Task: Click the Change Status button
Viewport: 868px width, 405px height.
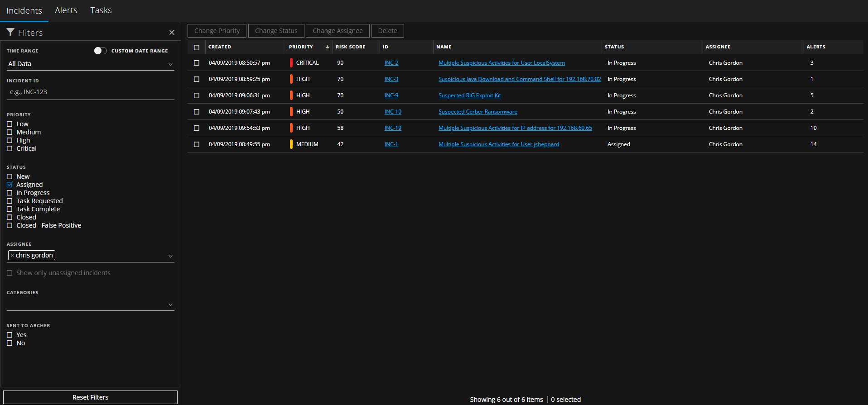Action: (276, 31)
